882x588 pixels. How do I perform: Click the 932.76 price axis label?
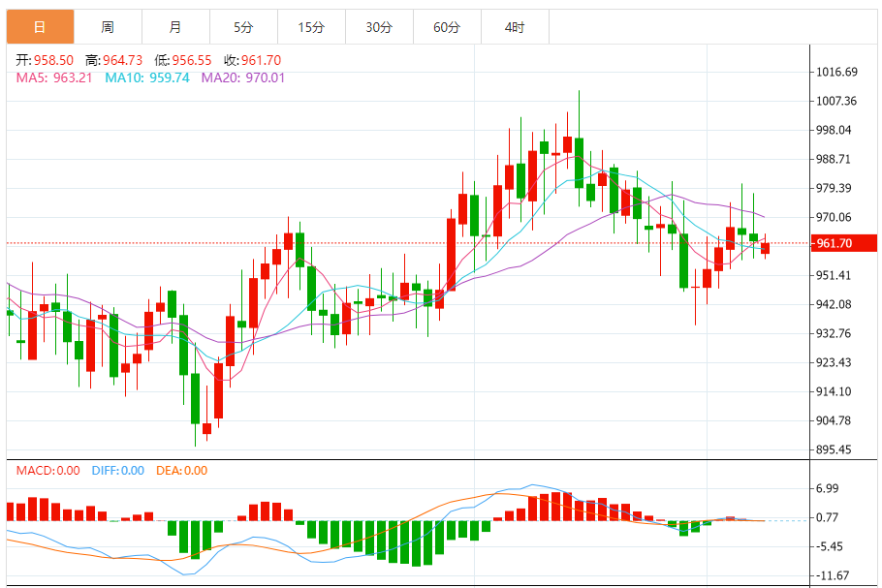coord(834,333)
